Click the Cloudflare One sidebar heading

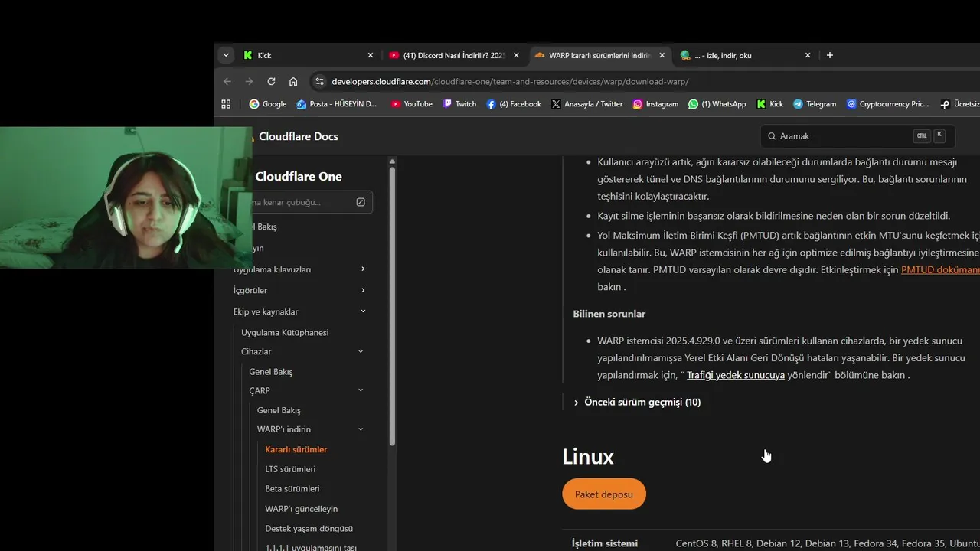299,176
